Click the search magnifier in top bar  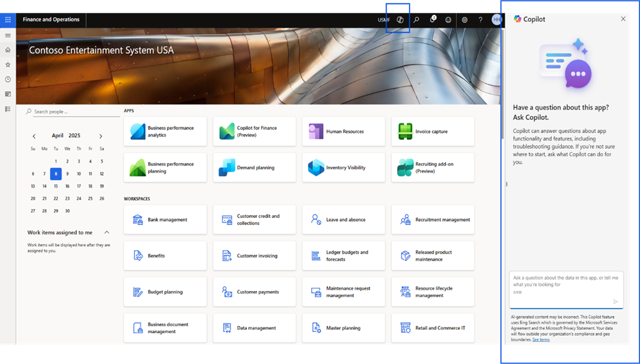(x=416, y=20)
